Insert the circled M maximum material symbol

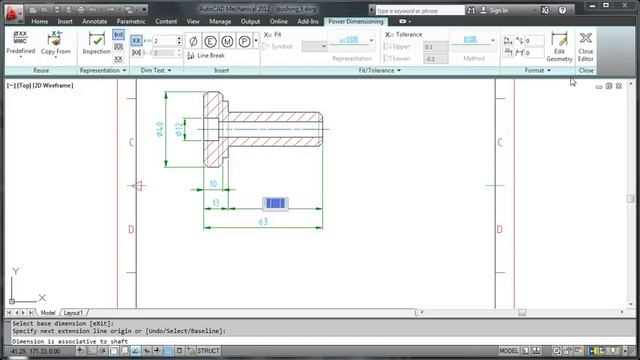[227, 41]
